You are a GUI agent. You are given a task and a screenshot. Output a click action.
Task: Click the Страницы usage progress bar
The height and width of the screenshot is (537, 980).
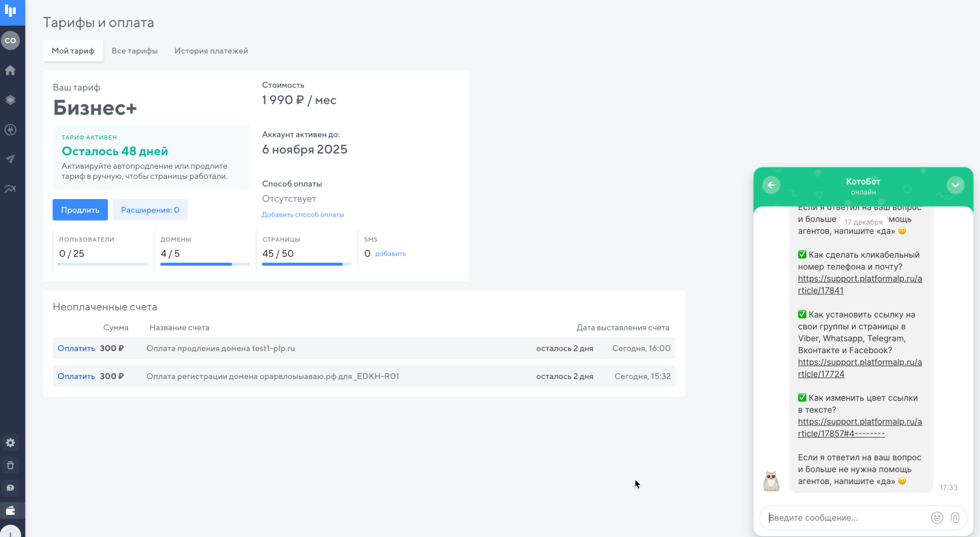tap(306, 264)
